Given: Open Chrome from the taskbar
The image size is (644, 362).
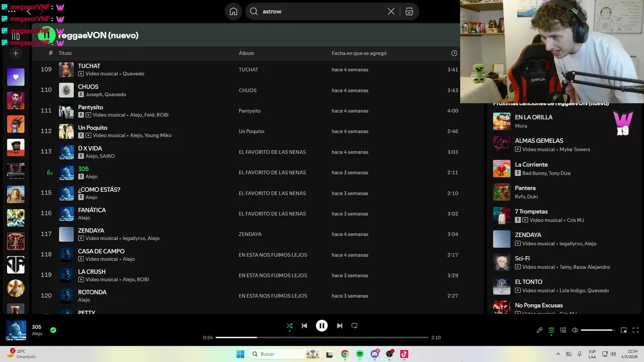Looking at the screenshot, I should tap(345, 354).
